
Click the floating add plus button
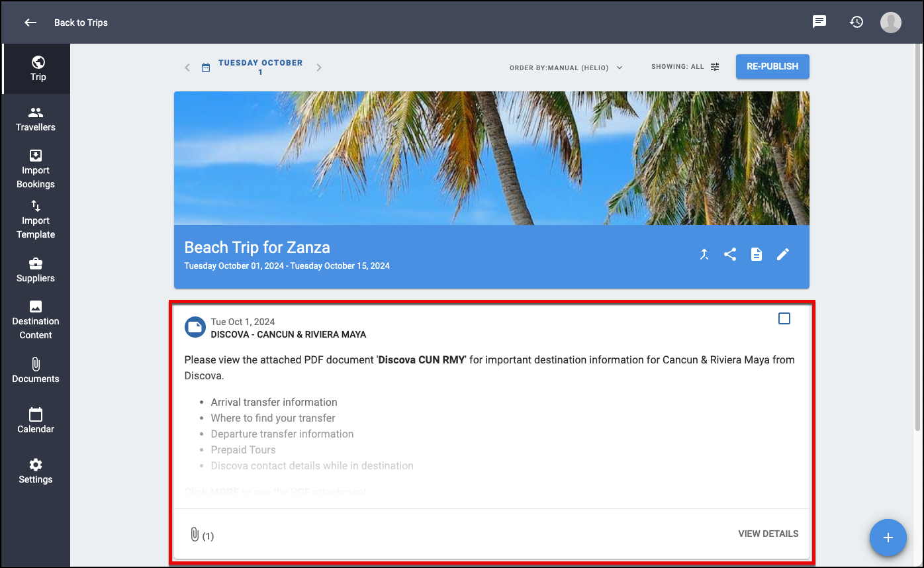[x=888, y=538]
